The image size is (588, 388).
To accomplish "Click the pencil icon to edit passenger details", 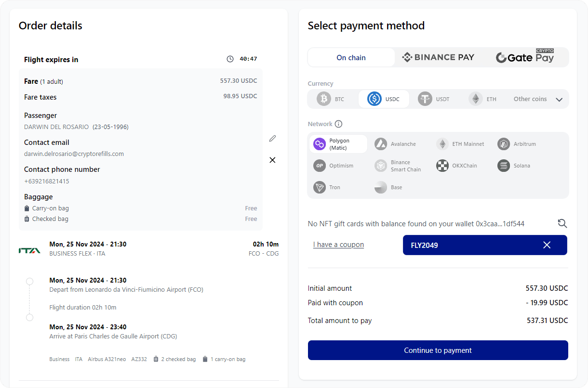I will click(x=272, y=138).
